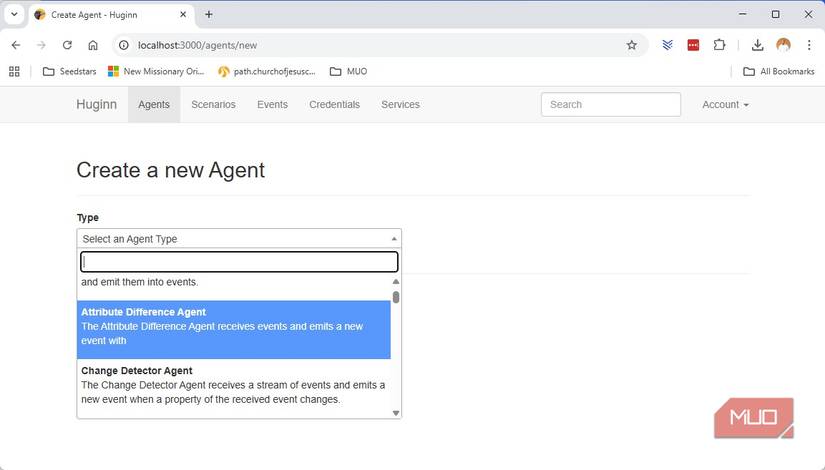
Task: Close the Create Agent - Huginn tab
Action: tap(183, 15)
